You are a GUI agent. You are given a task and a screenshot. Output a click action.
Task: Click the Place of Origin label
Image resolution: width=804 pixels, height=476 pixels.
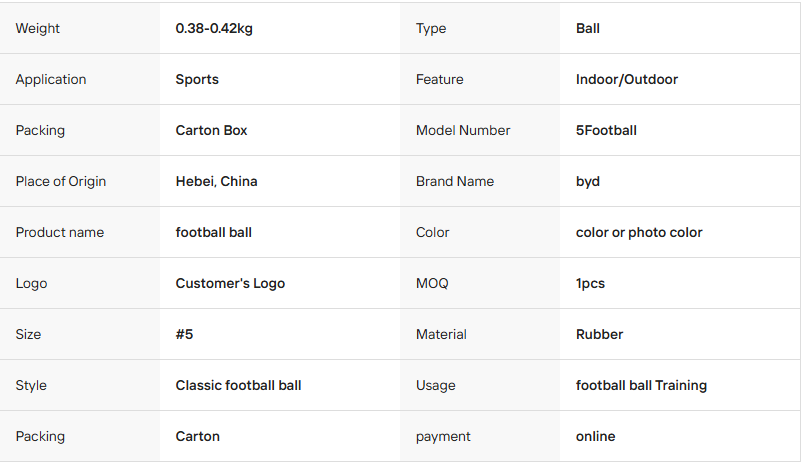point(60,181)
